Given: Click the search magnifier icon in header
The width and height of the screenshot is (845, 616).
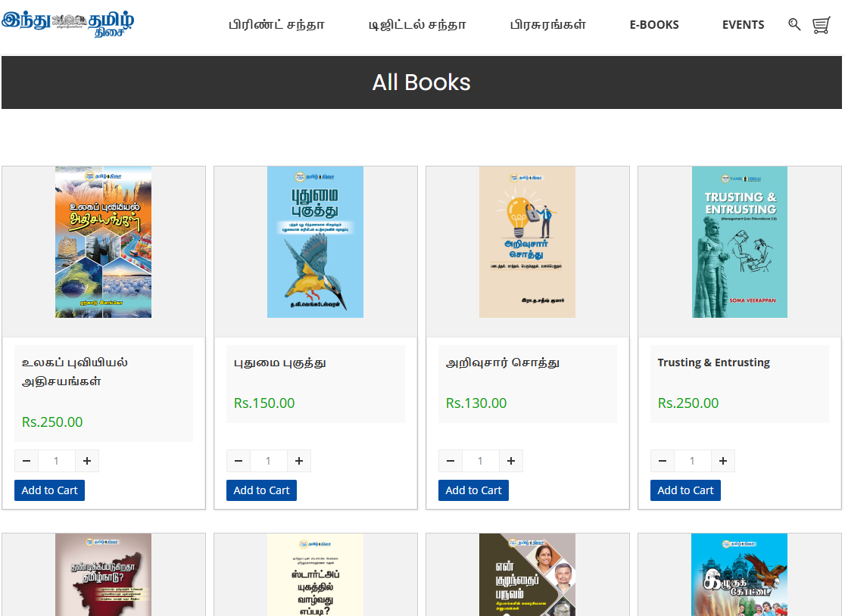Looking at the screenshot, I should [x=794, y=25].
